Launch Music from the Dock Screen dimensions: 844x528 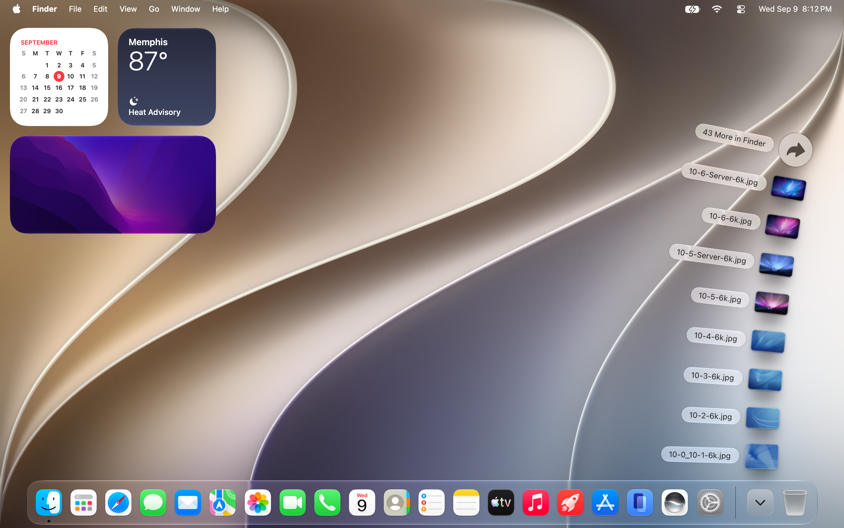536,503
